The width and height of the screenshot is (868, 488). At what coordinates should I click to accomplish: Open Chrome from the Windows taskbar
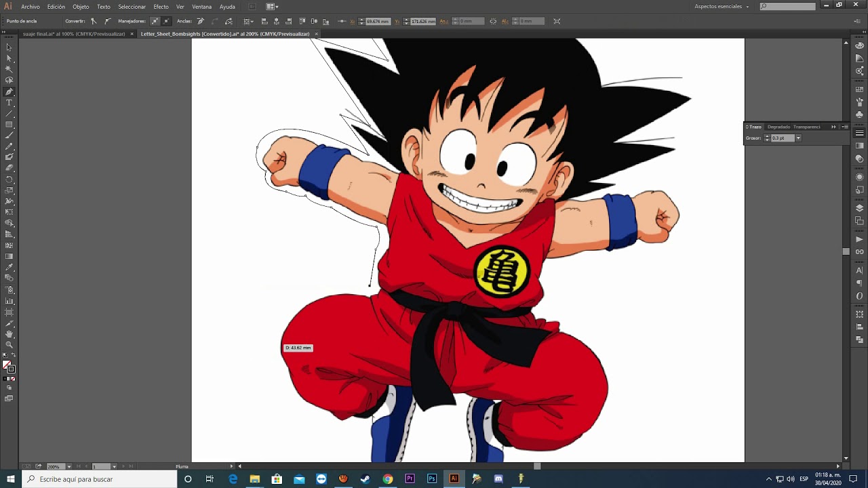[387, 479]
